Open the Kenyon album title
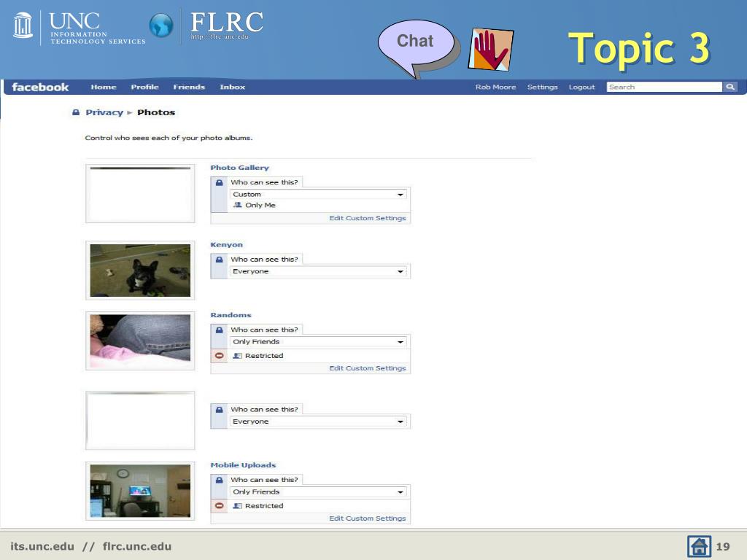This screenshot has width=747, height=560. point(226,244)
